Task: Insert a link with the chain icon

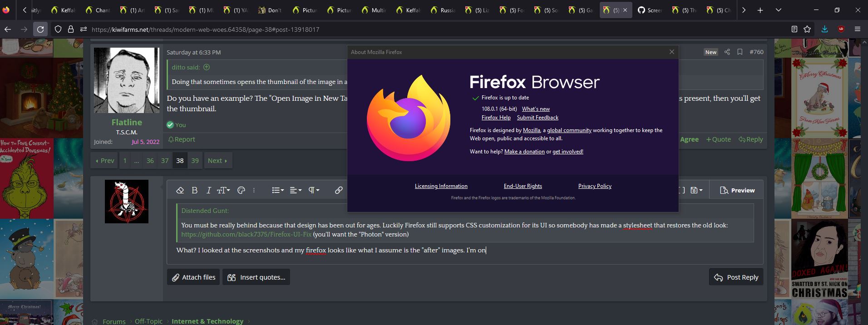Action: 339,190
